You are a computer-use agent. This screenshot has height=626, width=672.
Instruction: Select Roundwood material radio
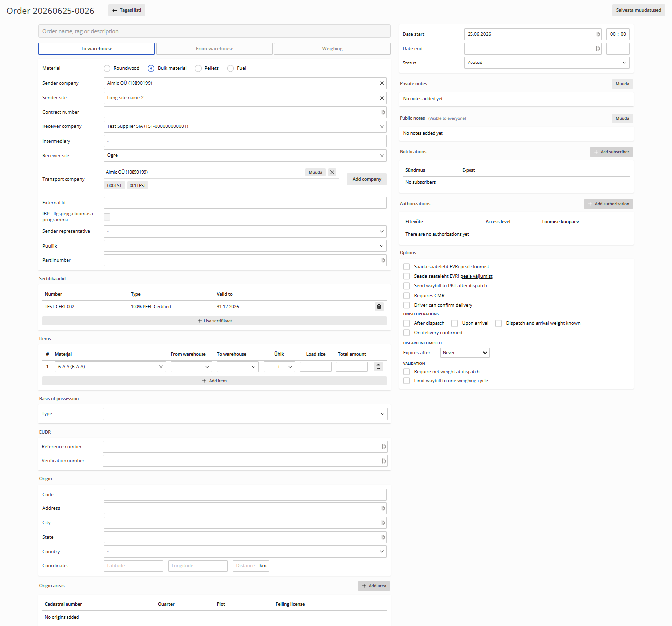tap(107, 68)
